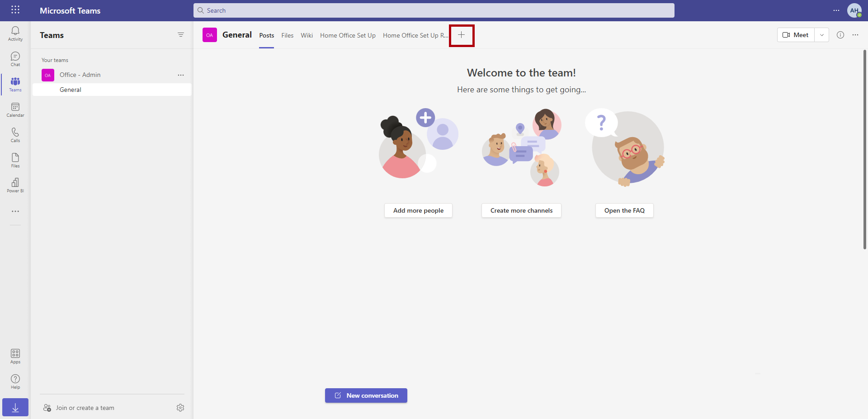Click the FAQ question mark illustration

pyautogui.click(x=625, y=147)
